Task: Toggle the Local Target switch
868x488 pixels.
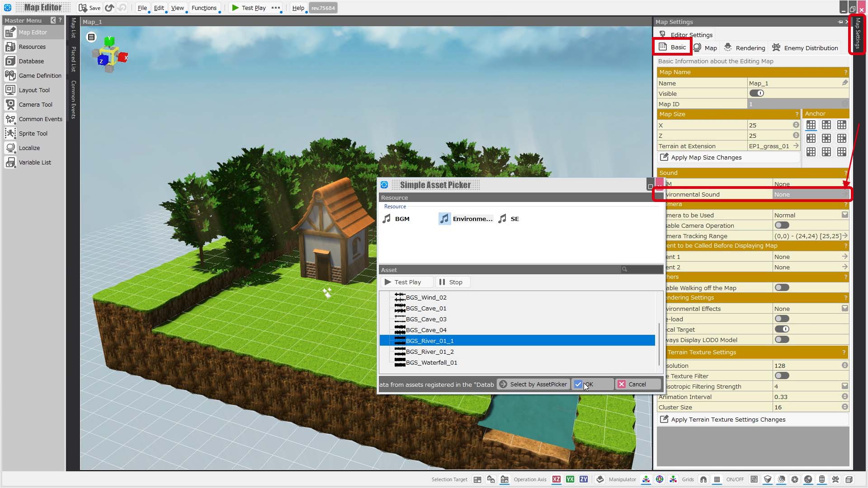Action: (782, 329)
